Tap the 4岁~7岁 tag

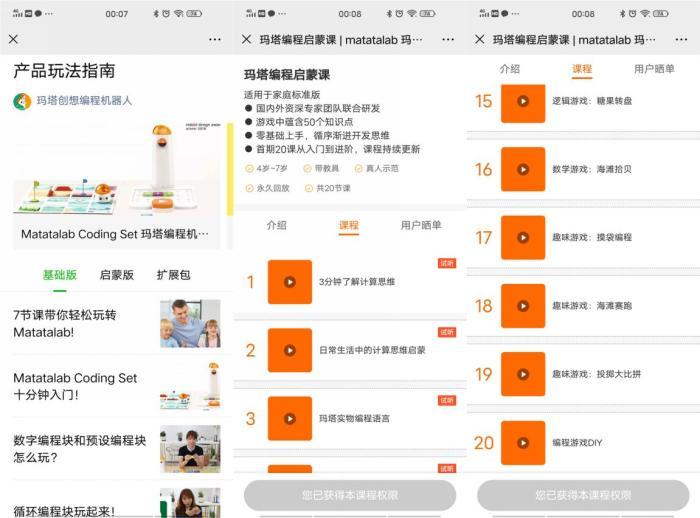click(267, 168)
